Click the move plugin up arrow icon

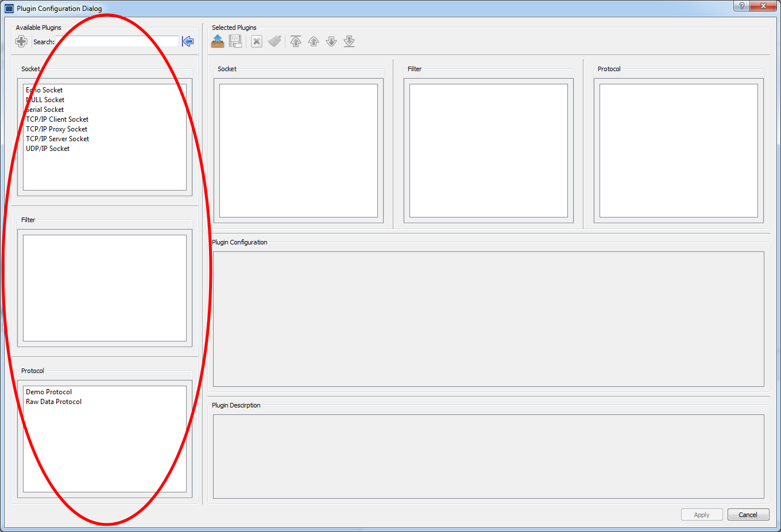(x=313, y=41)
